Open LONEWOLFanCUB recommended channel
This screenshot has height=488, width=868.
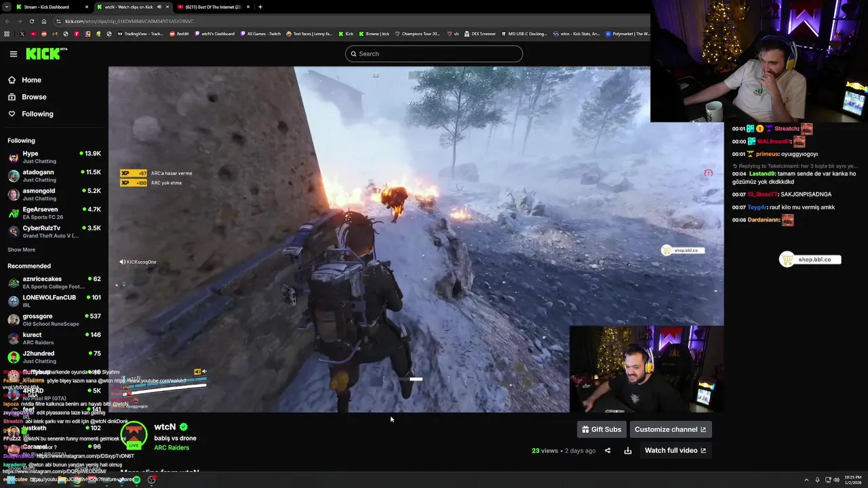54,301
